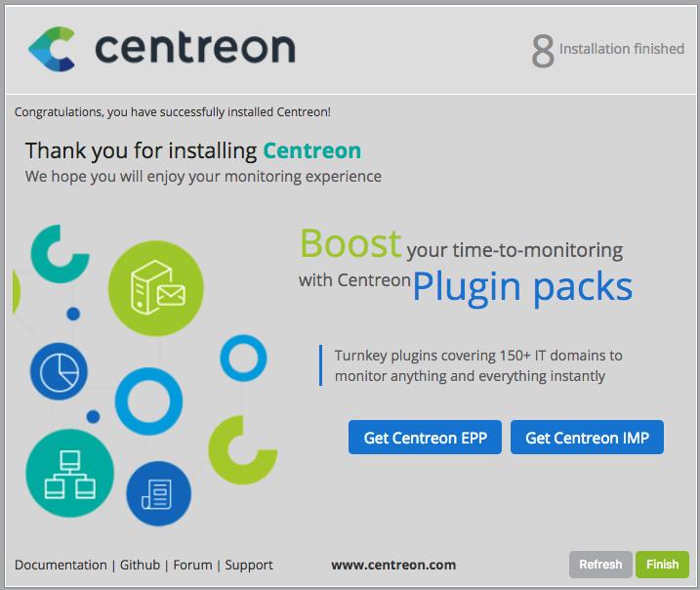
Task: Open the Github link
Action: pos(140,565)
